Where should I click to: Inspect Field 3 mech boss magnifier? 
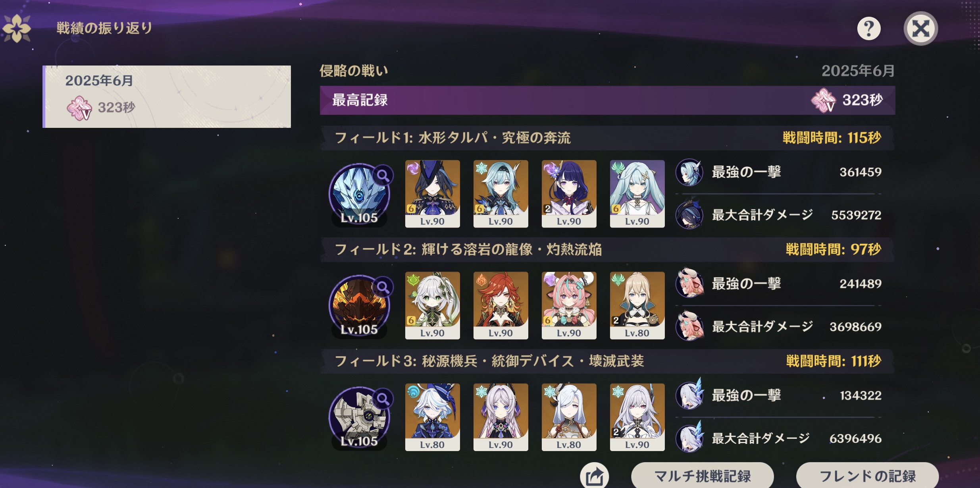[x=383, y=398]
